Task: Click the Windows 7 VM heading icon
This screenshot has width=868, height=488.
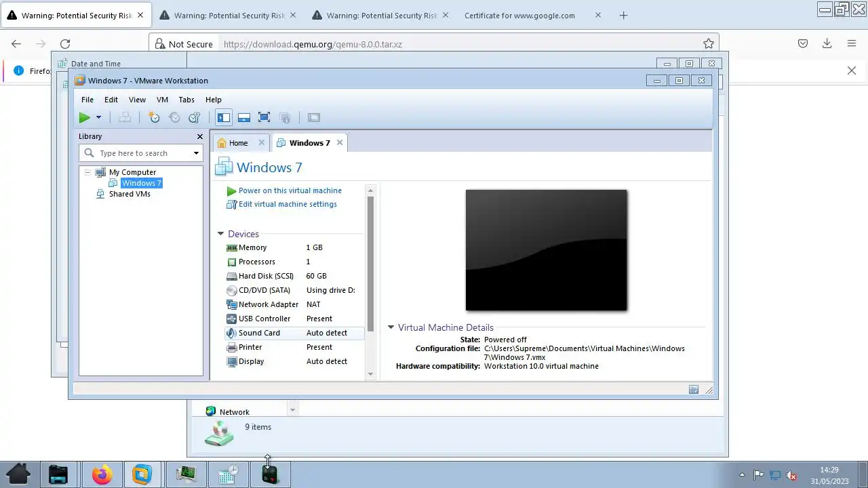Action: pyautogui.click(x=224, y=167)
